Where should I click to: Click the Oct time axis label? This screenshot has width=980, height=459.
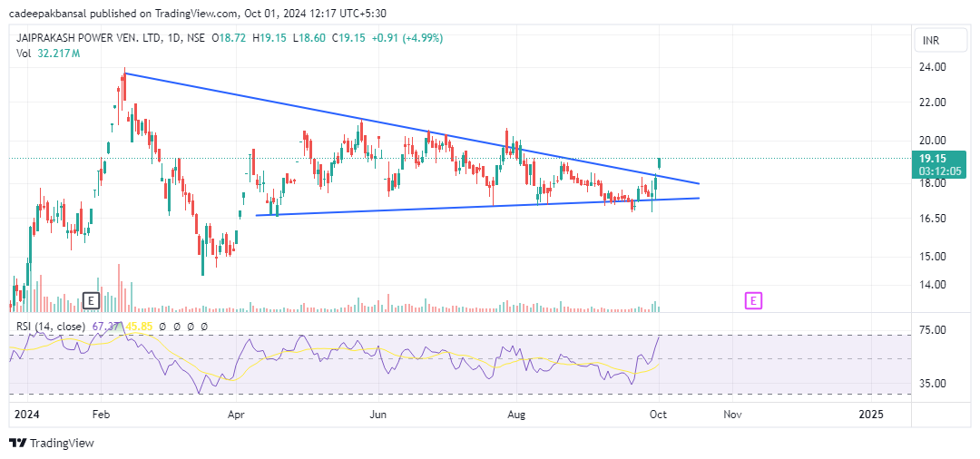tap(660, 414)
